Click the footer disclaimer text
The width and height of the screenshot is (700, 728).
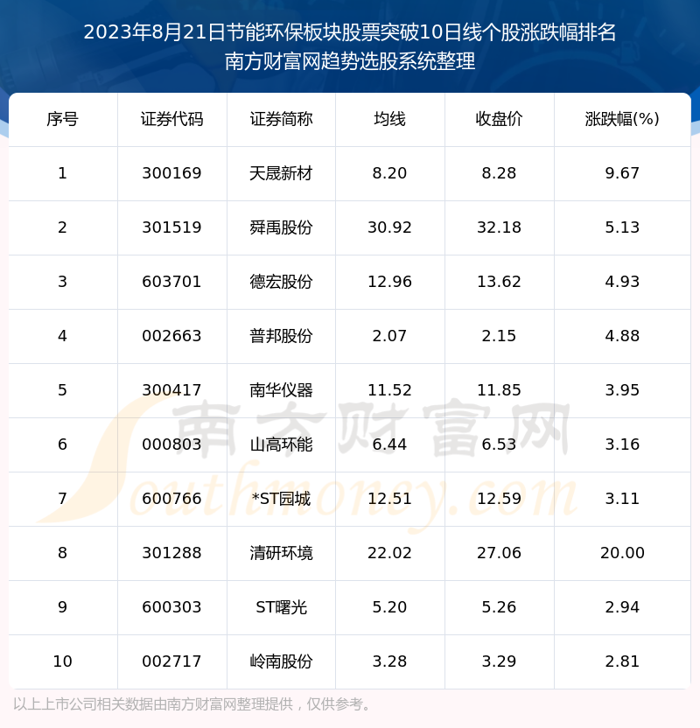pos(192,704)
